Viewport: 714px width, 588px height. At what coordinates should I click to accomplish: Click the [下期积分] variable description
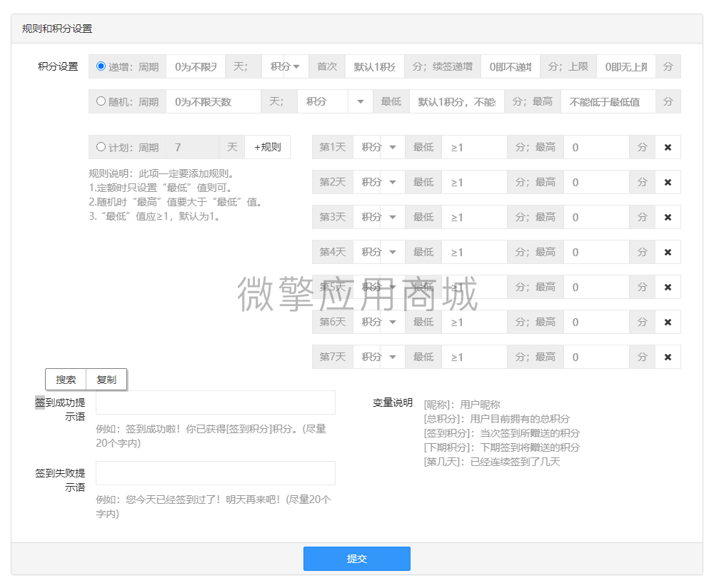(502, 447)
